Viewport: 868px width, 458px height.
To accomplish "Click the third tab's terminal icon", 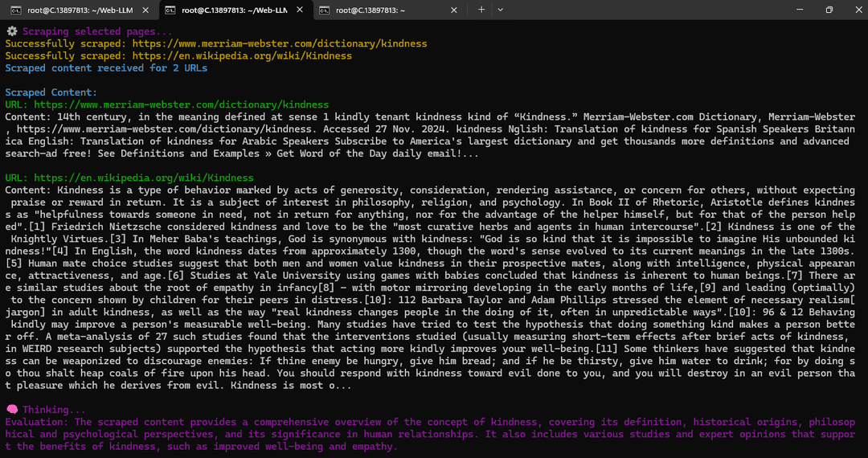I will click(325, 10).
